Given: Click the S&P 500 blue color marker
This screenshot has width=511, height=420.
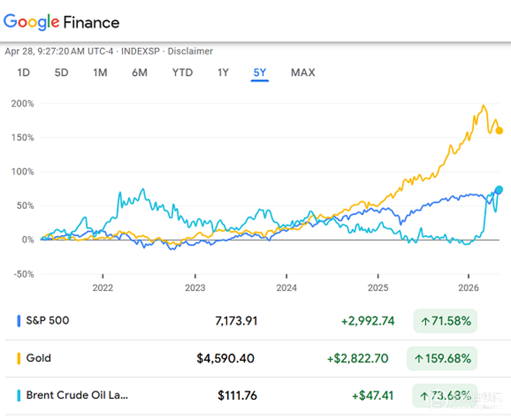Looking at the screenshot, I should click(19, 321).
